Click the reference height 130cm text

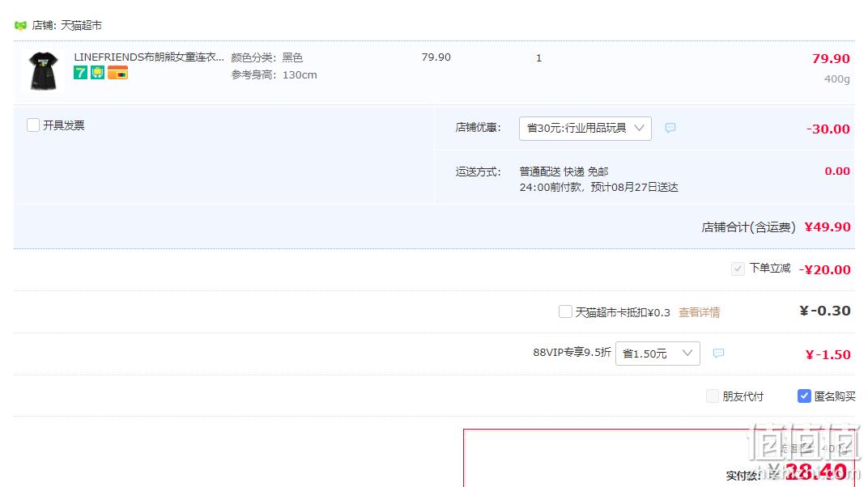(300, 74)
